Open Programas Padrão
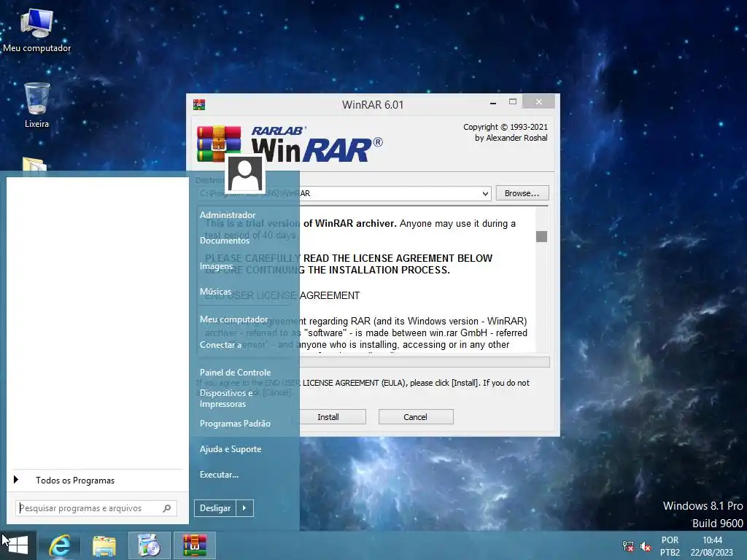This screenshot has height=560, width=747. (x=236, y=424)
